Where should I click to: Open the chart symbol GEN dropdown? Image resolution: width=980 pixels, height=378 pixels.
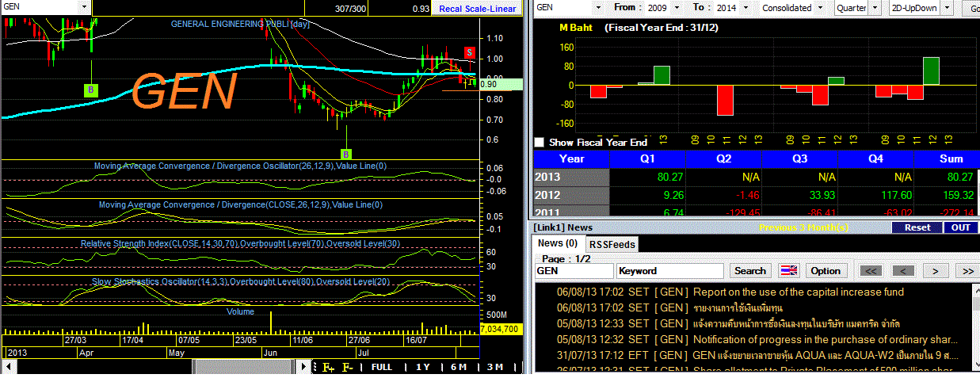[x=85, y=6]
